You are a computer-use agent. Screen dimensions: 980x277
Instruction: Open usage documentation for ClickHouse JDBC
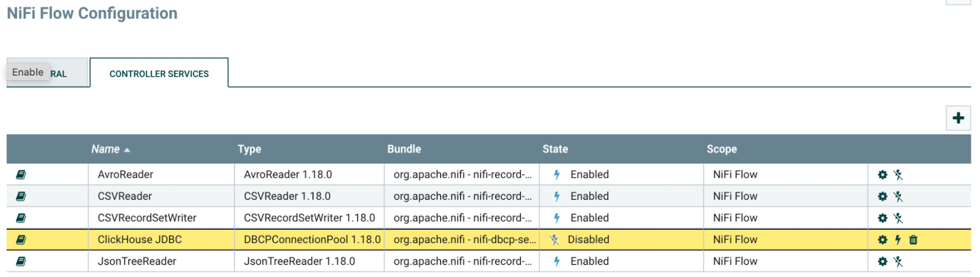pyautogui.click(x=21, y=240)
